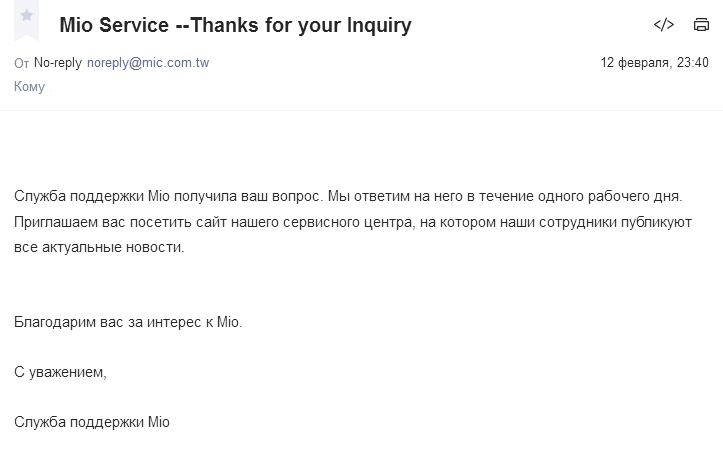Open sender name "No-reply"
723x459 pixels.
click(58, 63)
